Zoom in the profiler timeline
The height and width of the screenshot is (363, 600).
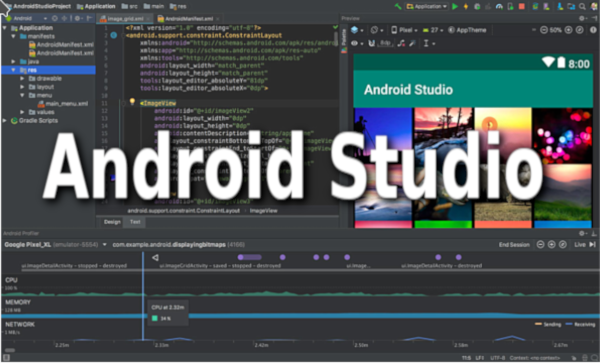[551, 244]
